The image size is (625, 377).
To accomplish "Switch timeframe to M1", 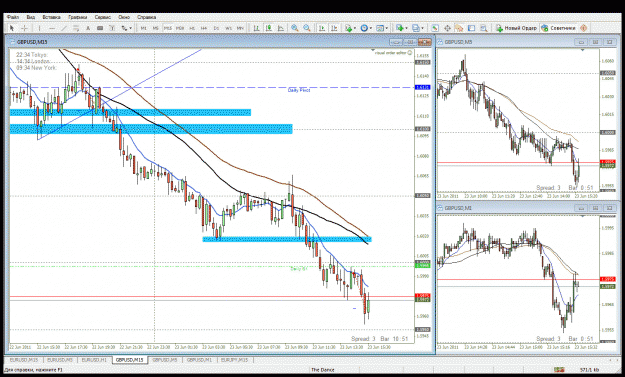I will click(x=143, y=28).
